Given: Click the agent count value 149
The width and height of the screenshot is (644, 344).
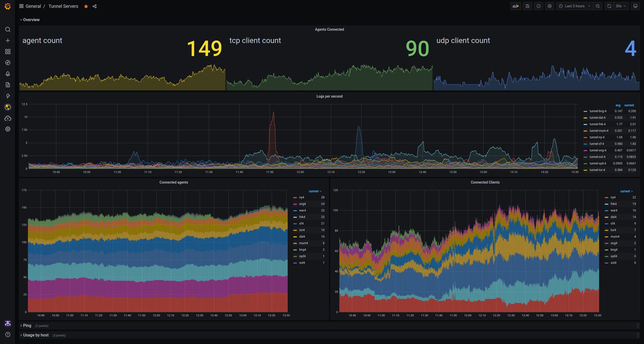Looking at the screenshot, I should tap(204, 49).
